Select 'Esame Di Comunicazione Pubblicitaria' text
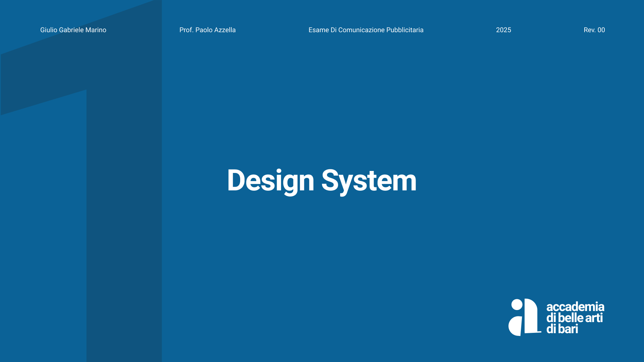 point(366,30)
